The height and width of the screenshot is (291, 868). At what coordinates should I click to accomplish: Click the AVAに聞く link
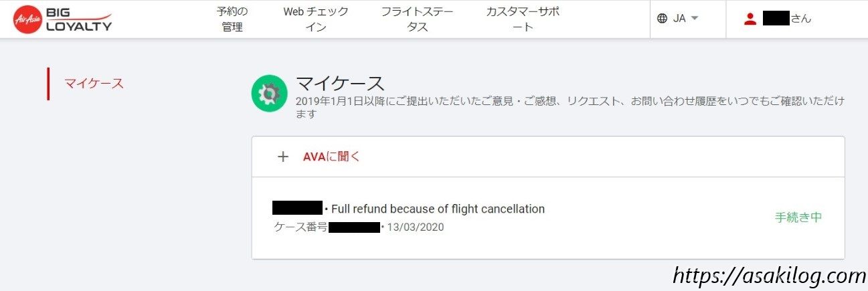pyautogui.click(x=331, y=157)
